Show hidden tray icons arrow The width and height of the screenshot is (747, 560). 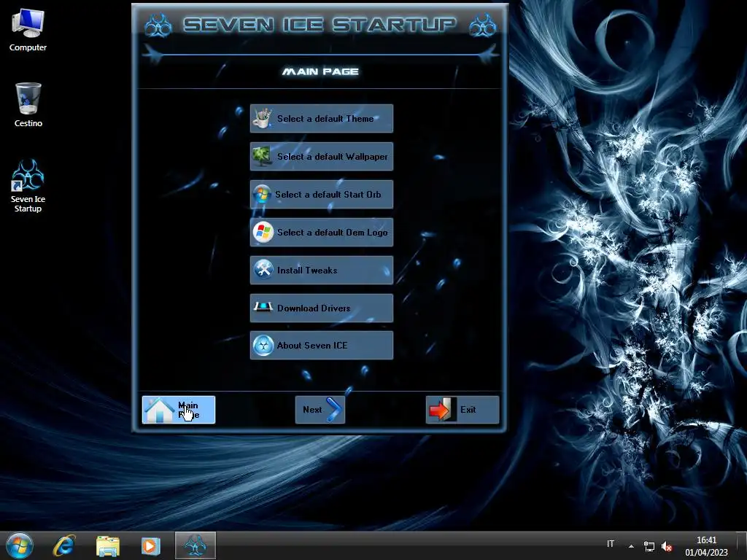[631, 546]
